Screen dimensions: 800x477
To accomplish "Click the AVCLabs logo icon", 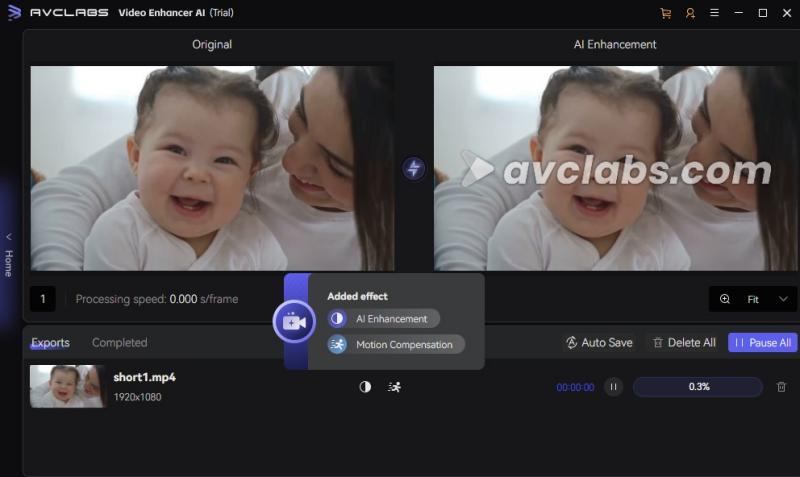I will coord(15,12).
